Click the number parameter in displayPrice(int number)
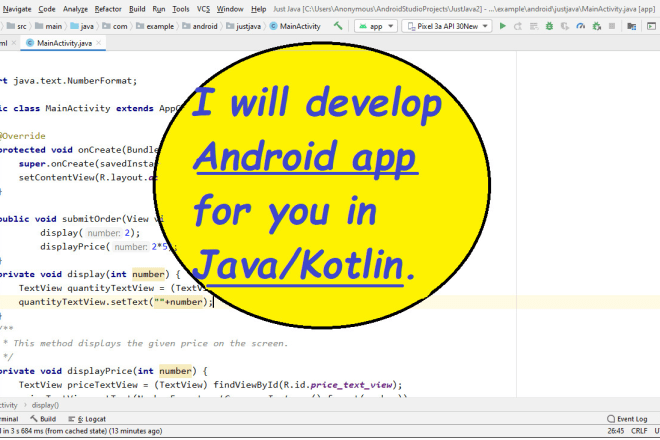Image resolution: width=660 pixels, height=440 pixels. [x=175, y=371]
